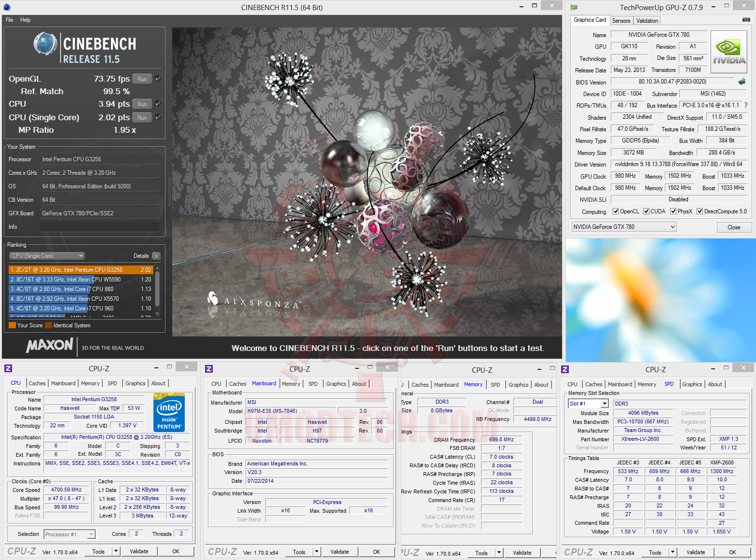Click the CINEBENCH app icon in title bar
This screenshot has width=756, height=560.
[6, 7]
